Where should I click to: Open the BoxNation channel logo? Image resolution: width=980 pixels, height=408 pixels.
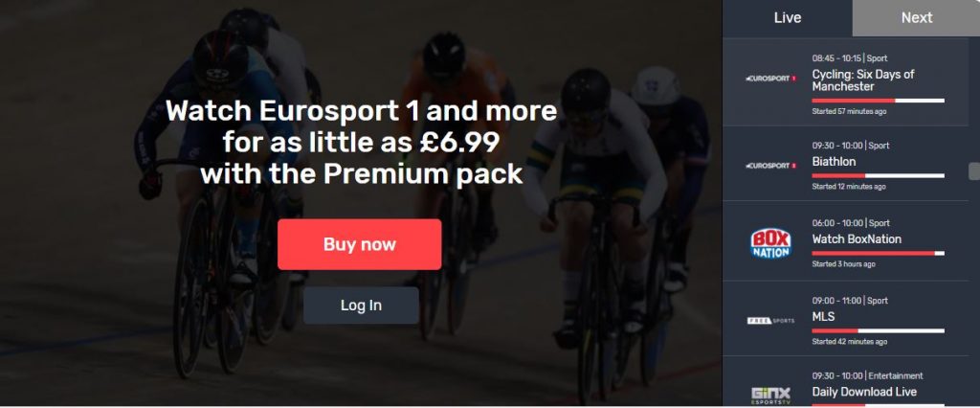coord(770,243)
